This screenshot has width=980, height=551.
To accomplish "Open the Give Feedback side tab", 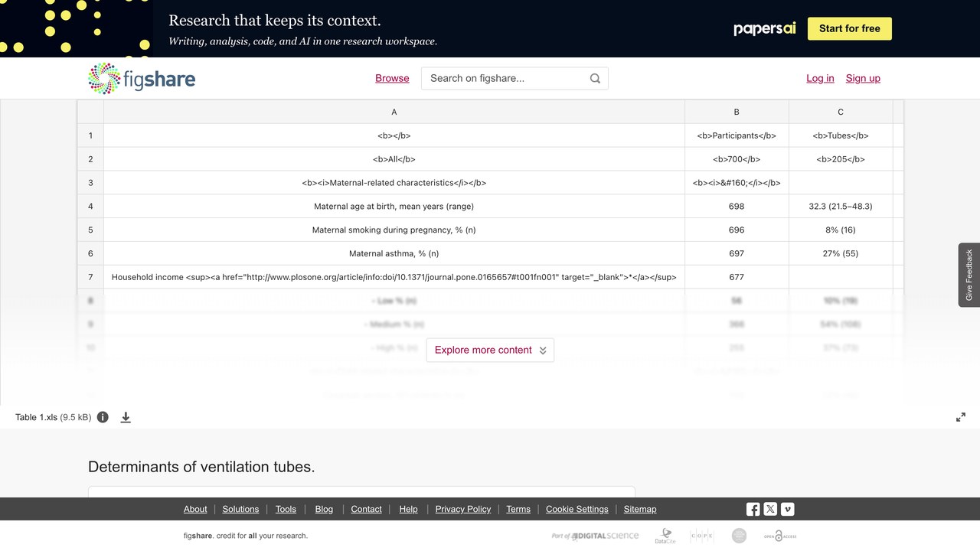I will tap(969, 275).
